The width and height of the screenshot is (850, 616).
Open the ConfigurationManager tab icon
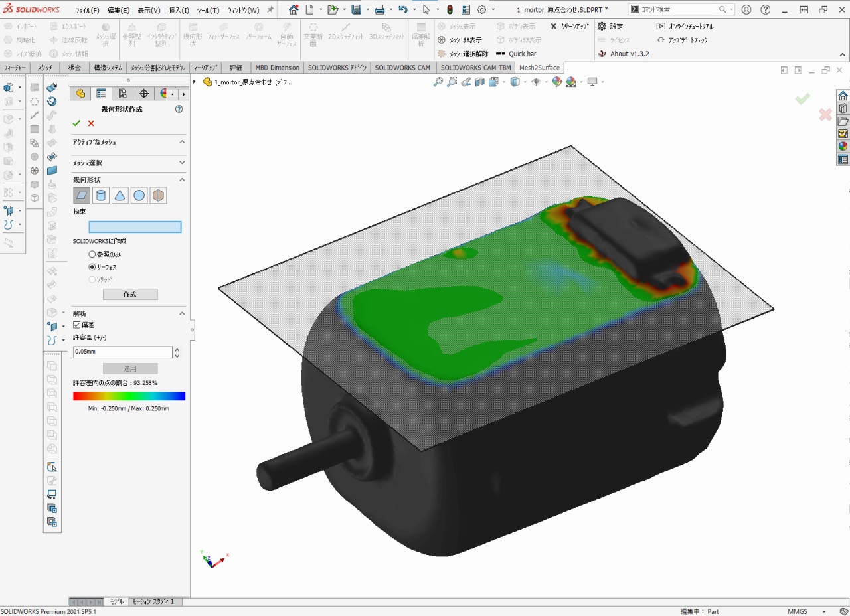click(123, 94)
